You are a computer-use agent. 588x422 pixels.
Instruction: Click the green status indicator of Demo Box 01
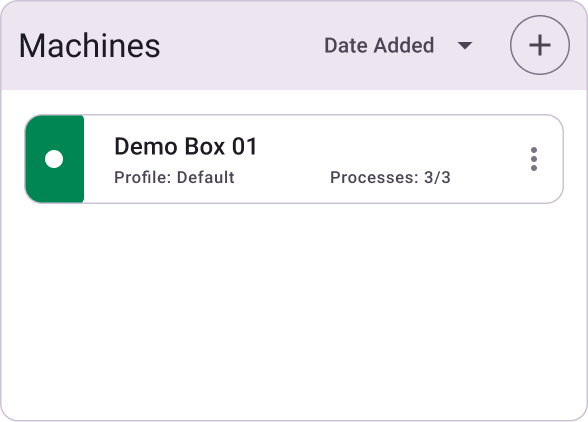click(55, 159)
